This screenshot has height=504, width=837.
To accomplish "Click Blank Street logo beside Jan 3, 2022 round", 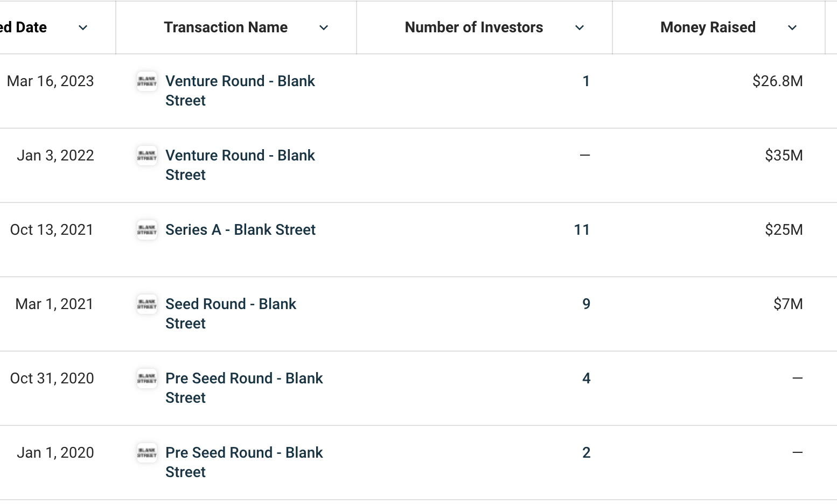I will click(147, 156).
